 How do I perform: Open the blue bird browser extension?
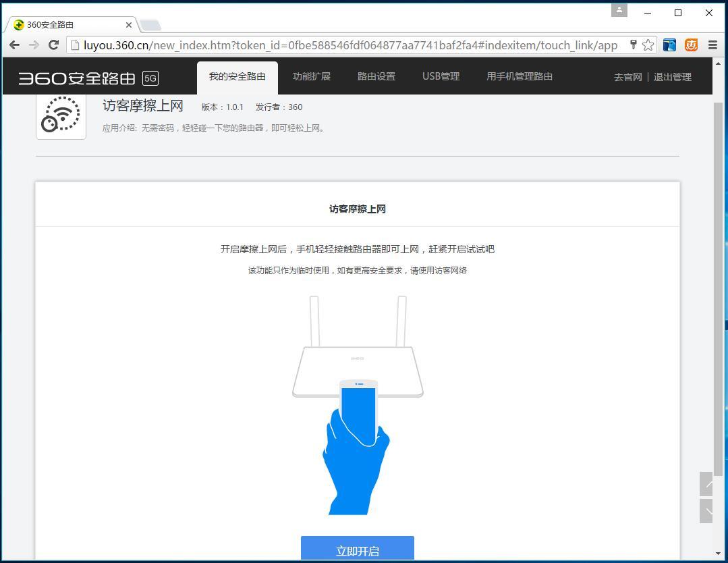[x=669, y=45]
